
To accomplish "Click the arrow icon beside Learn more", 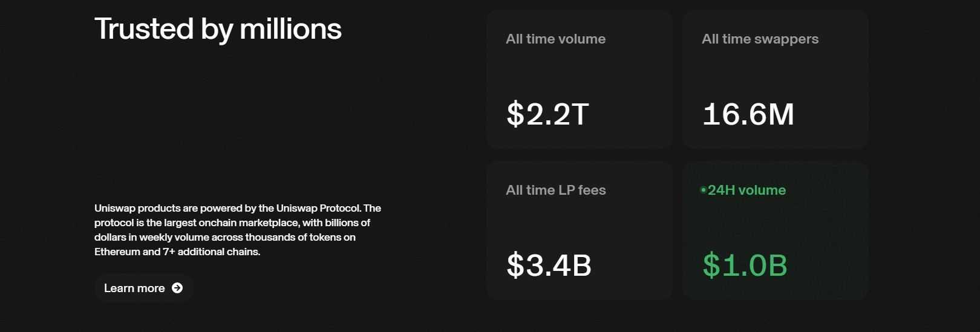I will (177, 288).
